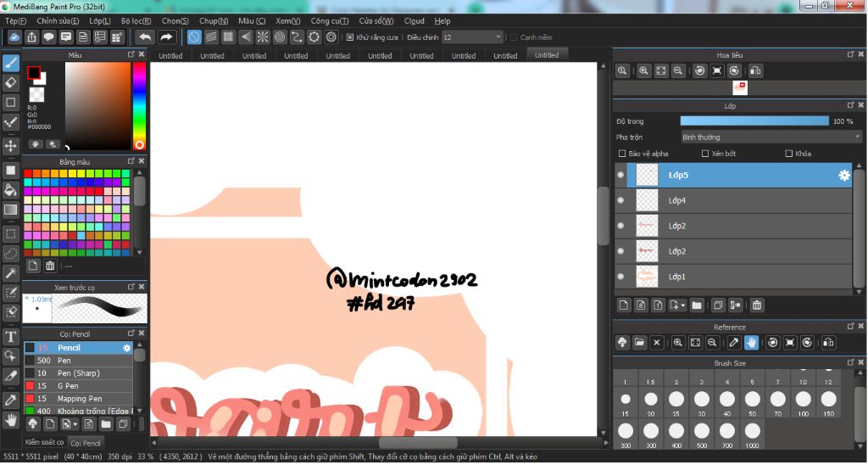The height and width of the screenshot is (465, 868).
Task: Hide the Lớp4 layer
Action: (620, 200)
